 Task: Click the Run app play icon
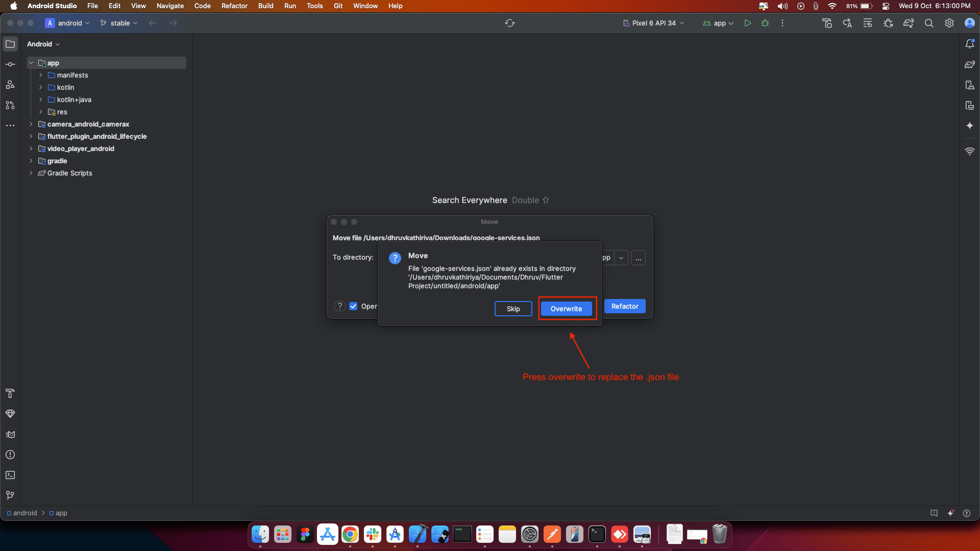[x=748, y=23]
